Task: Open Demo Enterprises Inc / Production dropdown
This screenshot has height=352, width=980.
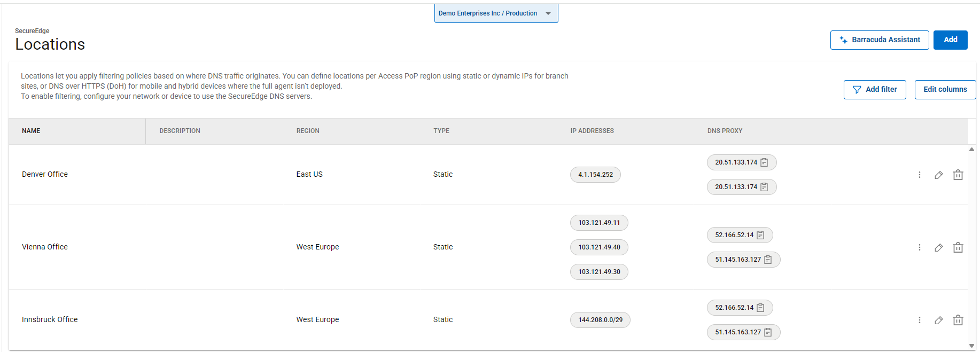Action: pyautogui.click(x=496, y=13)
